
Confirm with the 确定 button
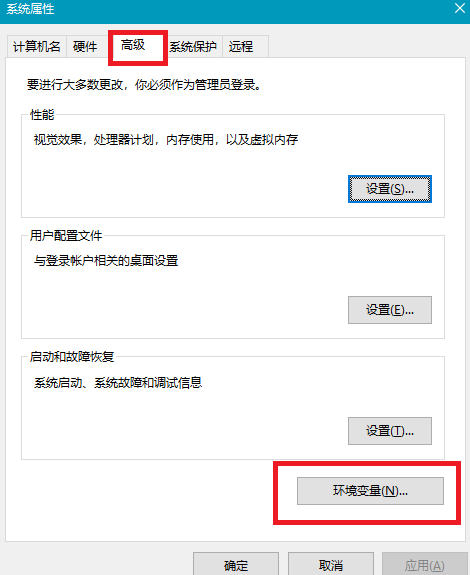tap(236, 565)
